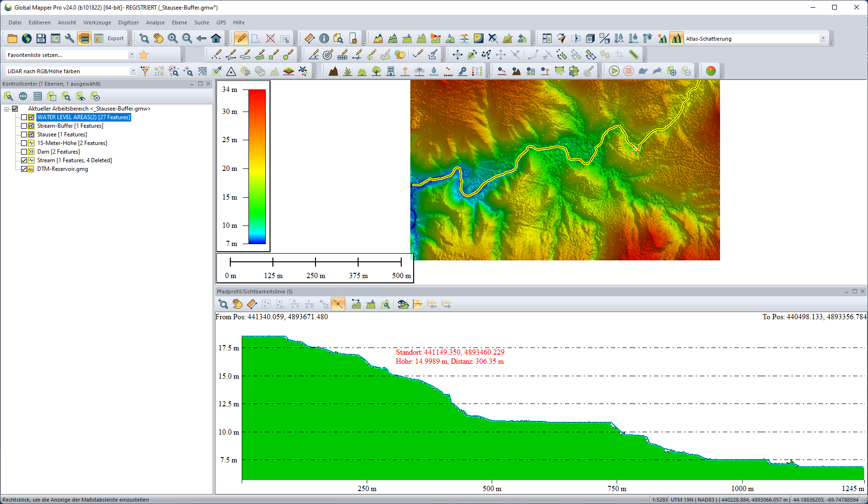868x504 pixels.
Task: Click the line of sight eye icon
Action: [403, 304]
